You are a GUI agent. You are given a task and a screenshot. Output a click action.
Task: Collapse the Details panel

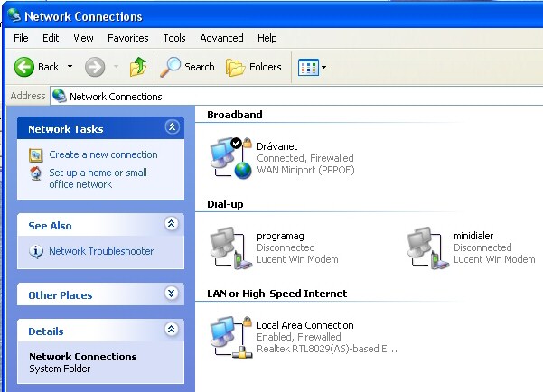click(x=172, y=329)
